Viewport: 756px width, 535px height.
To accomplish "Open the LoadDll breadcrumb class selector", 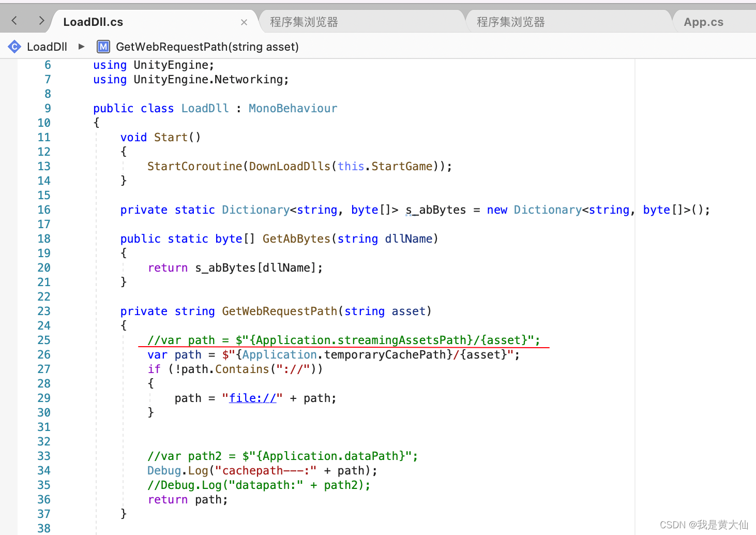I will (47, 47).
